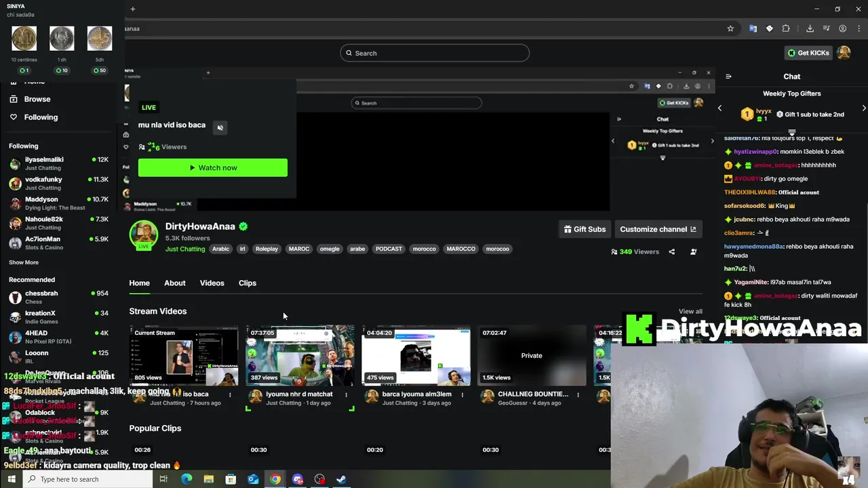Open the user avatar next to Get KICKs
The height and width of the screenshot is (488, 868).
coord(844,53)
